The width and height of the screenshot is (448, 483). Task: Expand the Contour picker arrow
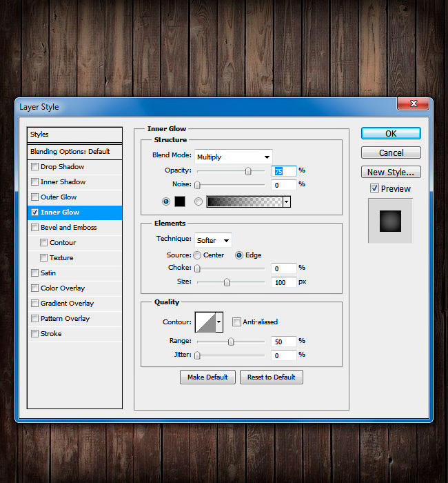tap(220, 322)
